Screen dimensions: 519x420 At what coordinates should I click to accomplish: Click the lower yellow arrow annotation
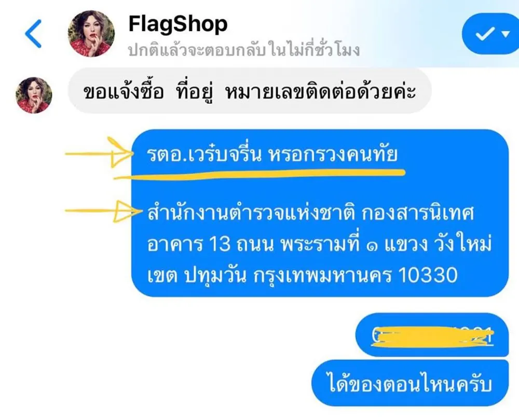[x=103, y=211]
